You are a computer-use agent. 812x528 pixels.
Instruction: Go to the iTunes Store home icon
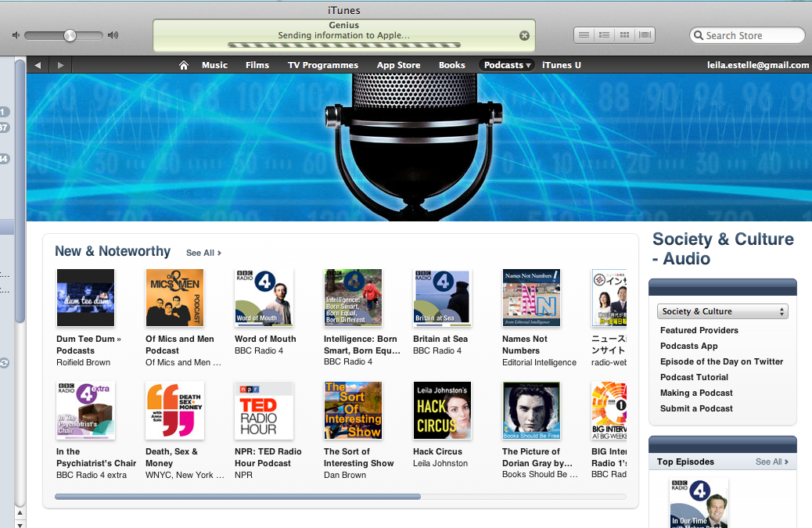(183, 65)
